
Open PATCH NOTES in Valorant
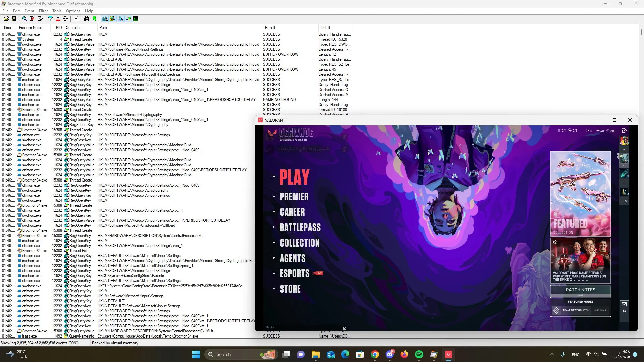pos(581,290)
